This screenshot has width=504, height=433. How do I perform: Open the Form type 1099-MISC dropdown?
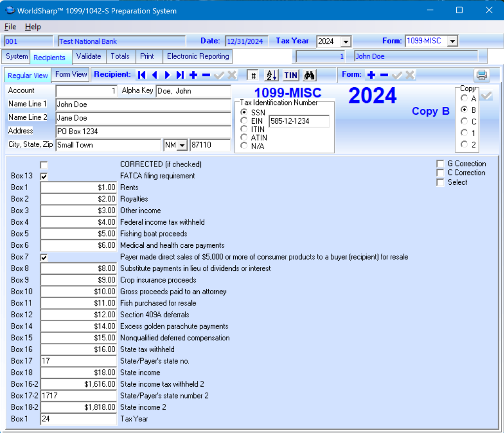click(453, 41)
